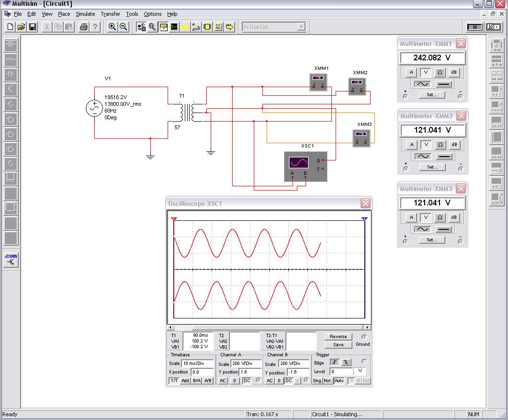Select AC coupling for Channel A
Screen dimensions: 508x420
pyautogui.click(x=223, y=381)
